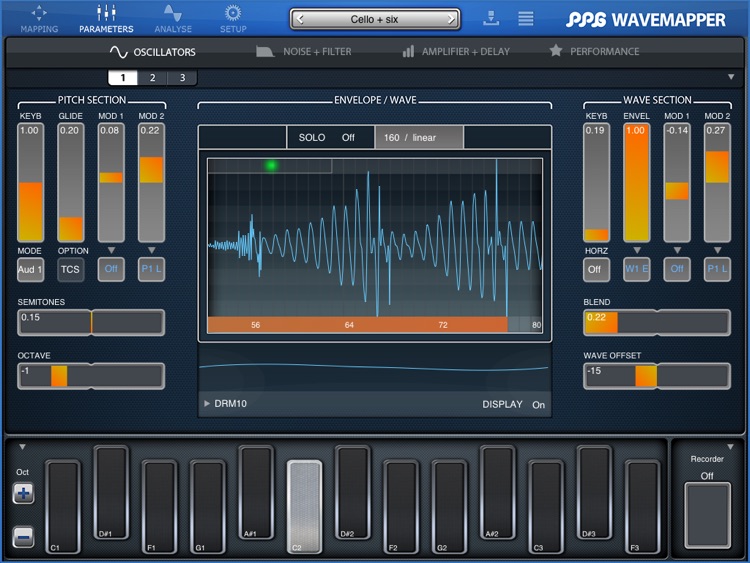Click the TCS option button

click(70, 269)
